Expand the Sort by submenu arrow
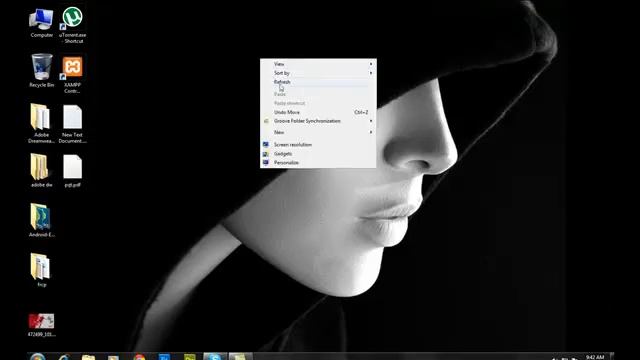 point(371,73)
